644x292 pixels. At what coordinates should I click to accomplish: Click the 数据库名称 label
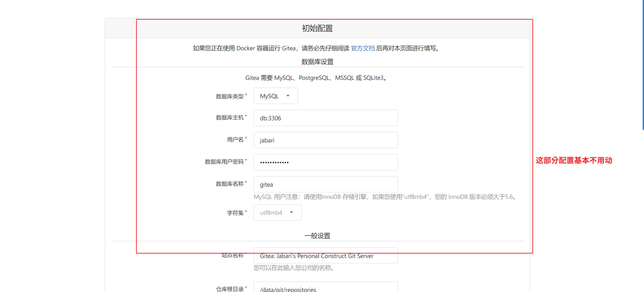click(230, 184)
